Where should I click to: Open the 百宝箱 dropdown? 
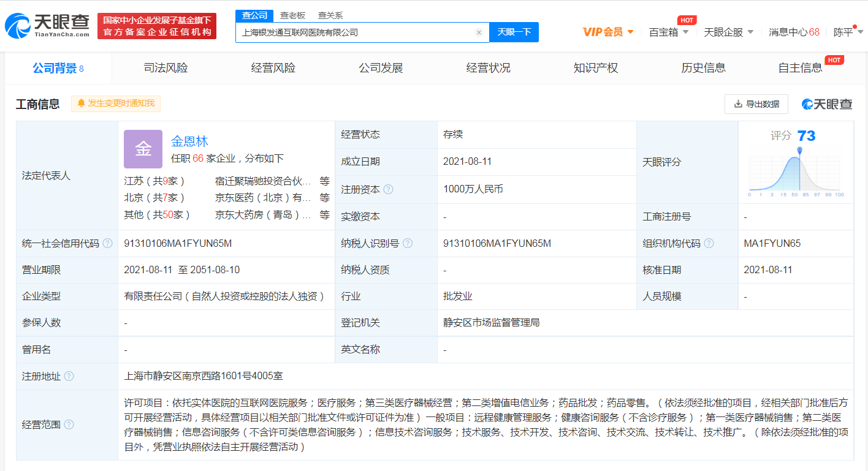click(x=669, y=32)
